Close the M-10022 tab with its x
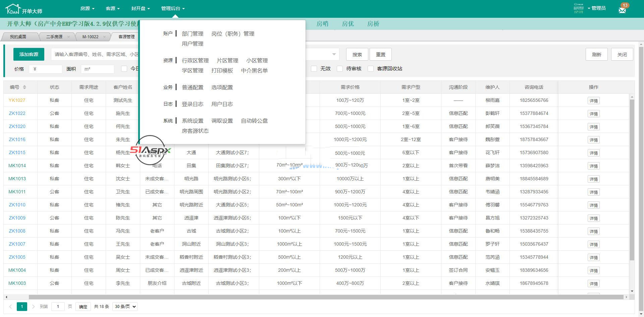This screenshot has width=644, height=317. point(105,37)
